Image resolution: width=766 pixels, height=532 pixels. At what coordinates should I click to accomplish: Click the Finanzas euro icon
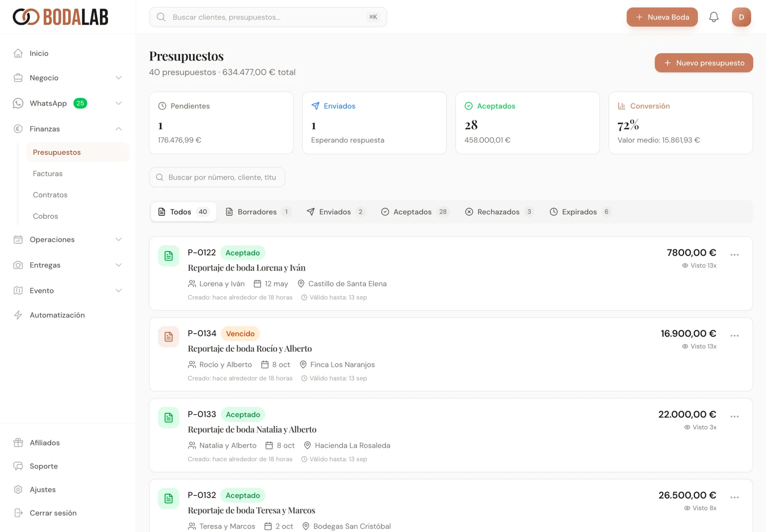click(18, 129)
